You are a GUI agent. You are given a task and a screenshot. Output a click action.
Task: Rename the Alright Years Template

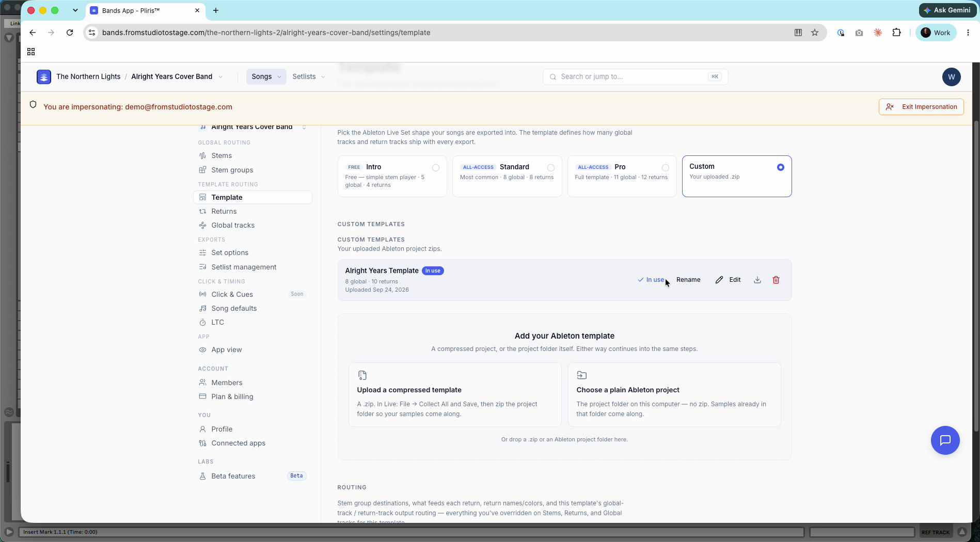coord(688,280)
